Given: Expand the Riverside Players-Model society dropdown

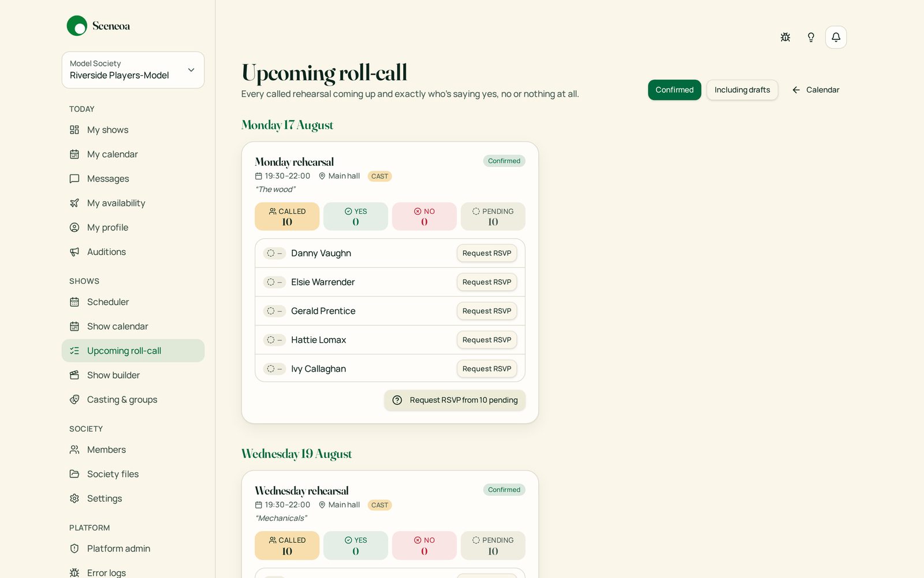Looking at the screenshot, I should point(133,70).
